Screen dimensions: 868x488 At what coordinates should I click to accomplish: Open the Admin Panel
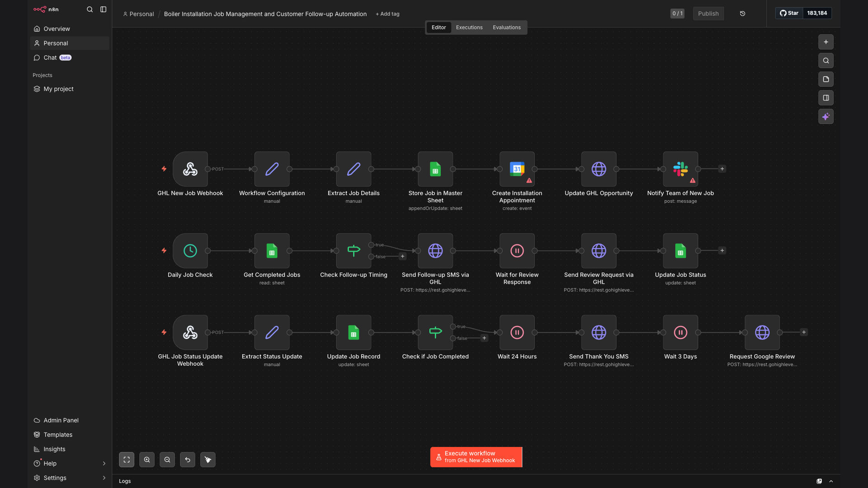click(70, 420)
